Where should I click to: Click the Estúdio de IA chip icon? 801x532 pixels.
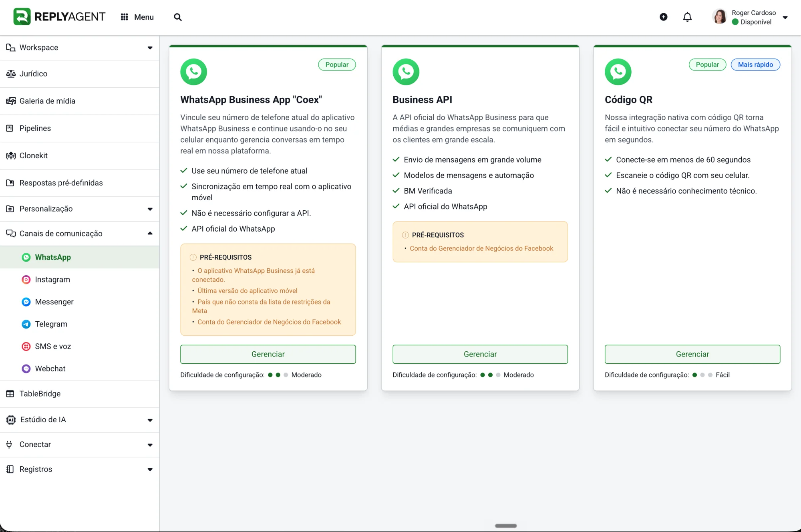point(11,420)
